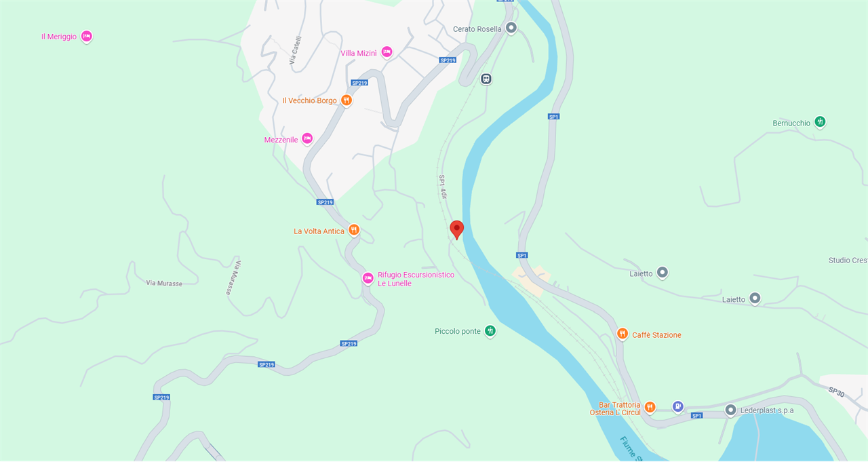Click La Volta Antica restaurant pin

coord(353,231)
